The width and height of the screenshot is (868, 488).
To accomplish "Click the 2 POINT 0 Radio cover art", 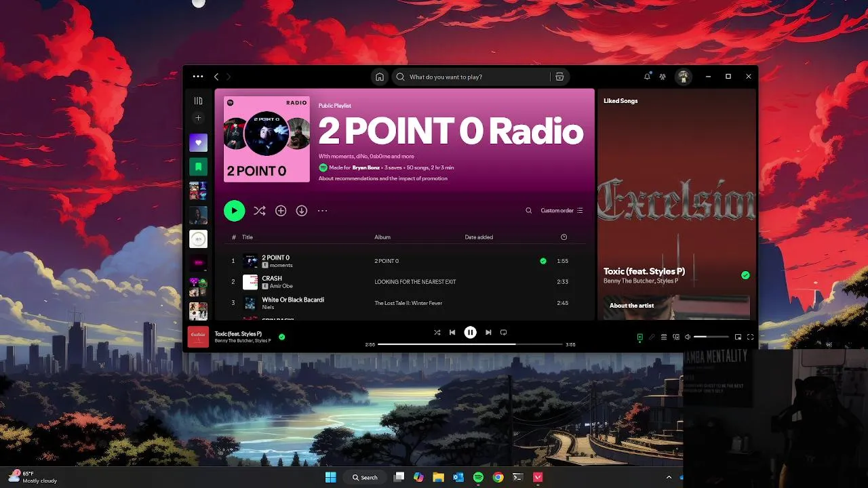I will [x=267, y=139].
